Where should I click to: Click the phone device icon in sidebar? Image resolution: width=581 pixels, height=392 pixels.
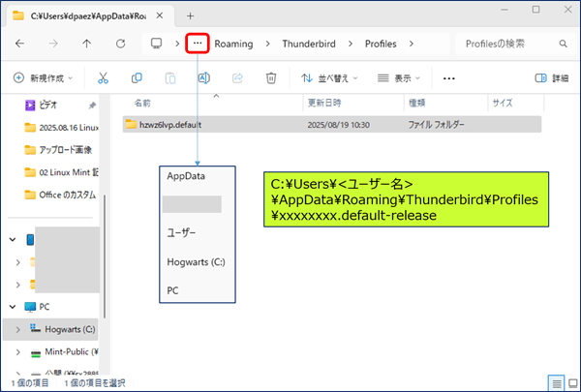click(x=30, y=240)
